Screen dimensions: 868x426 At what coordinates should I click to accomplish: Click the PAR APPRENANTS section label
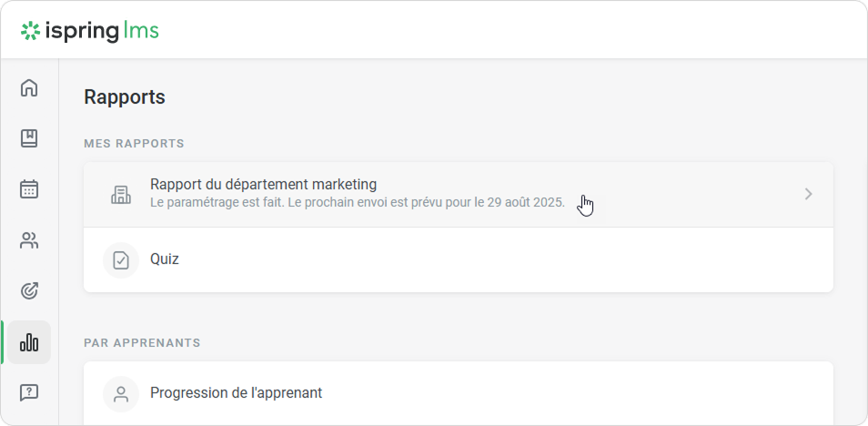(142, 343)
